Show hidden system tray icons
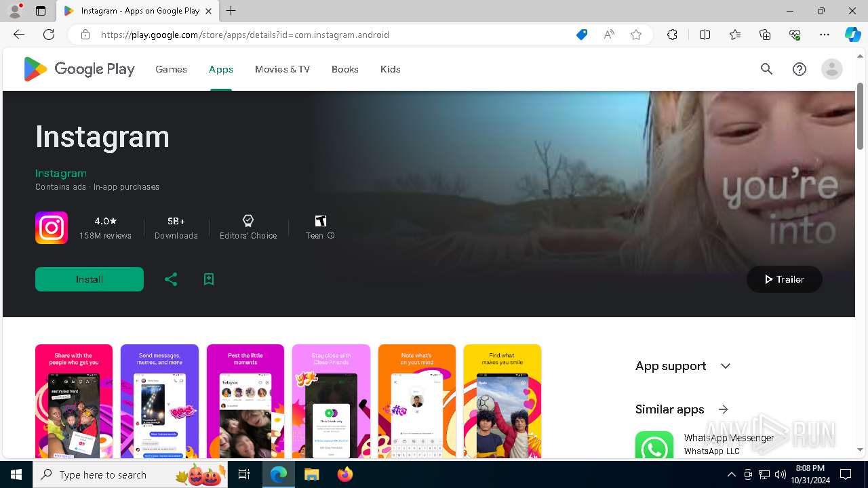 pyautogui.click(x=731, y=474)
